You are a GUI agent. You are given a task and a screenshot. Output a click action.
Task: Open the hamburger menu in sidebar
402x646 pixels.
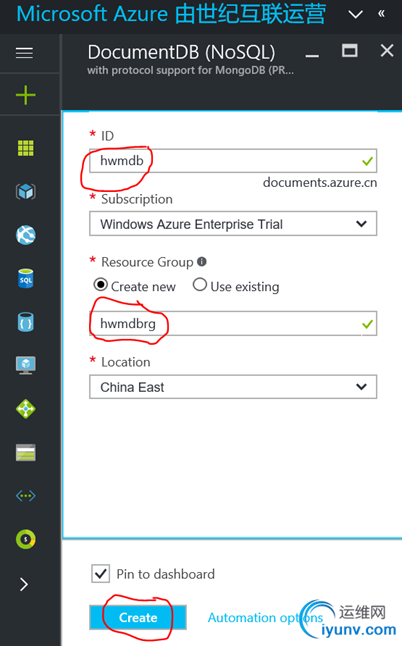click(24, 53)
